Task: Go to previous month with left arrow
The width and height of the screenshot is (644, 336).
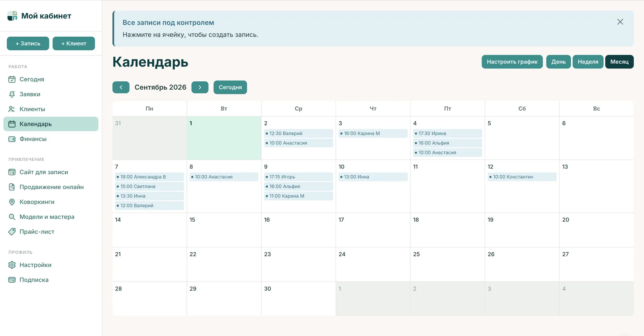Action: [121, 87]
